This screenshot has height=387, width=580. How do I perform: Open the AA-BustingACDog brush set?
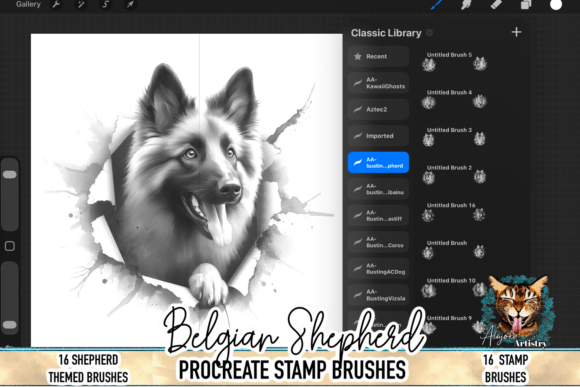pyautogui.click(x=378, y=269)
